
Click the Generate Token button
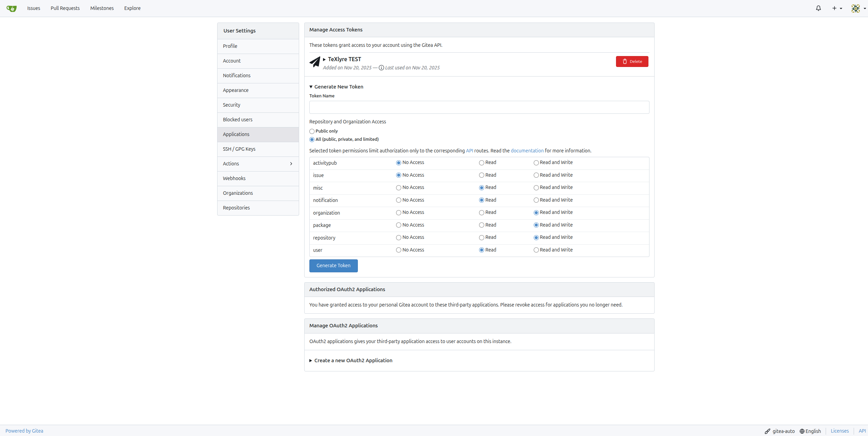(333, 265)
